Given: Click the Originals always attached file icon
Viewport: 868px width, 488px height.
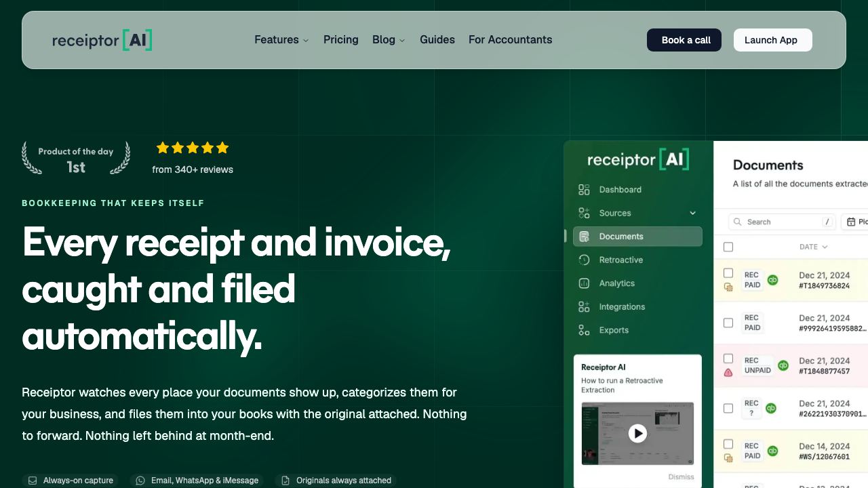Looking at the screenshot, I should click(x=285, y=481).
